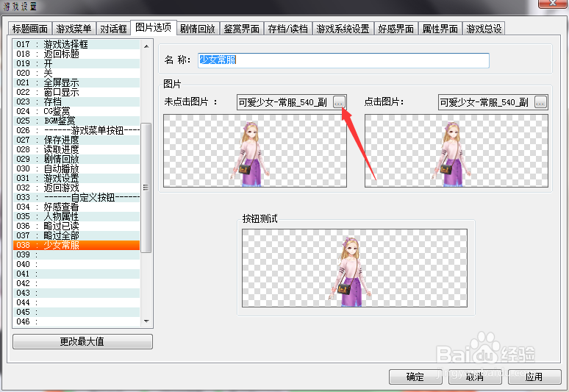Open browse button for 点击图片
The width and height of the screenshot is (569, 392).
click(540, 103)
